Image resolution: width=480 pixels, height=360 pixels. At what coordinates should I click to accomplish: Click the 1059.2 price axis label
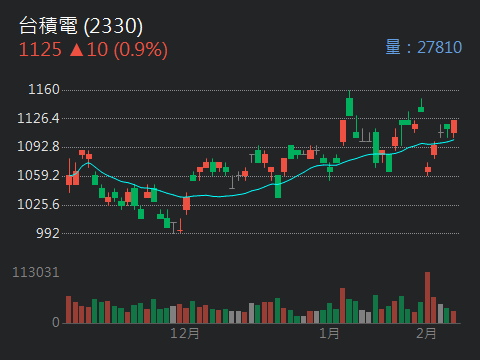[x=38, y=175]
